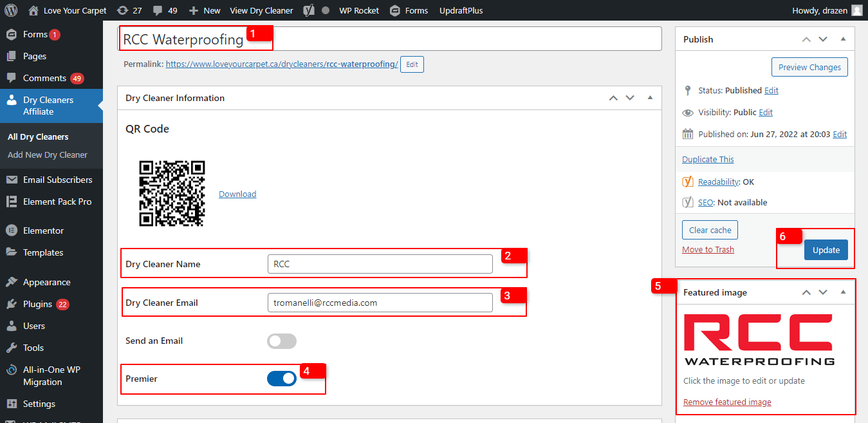Open the UpdraftPlus admin bar menu
The image size is (868, 423).
[x=461, y=10]
